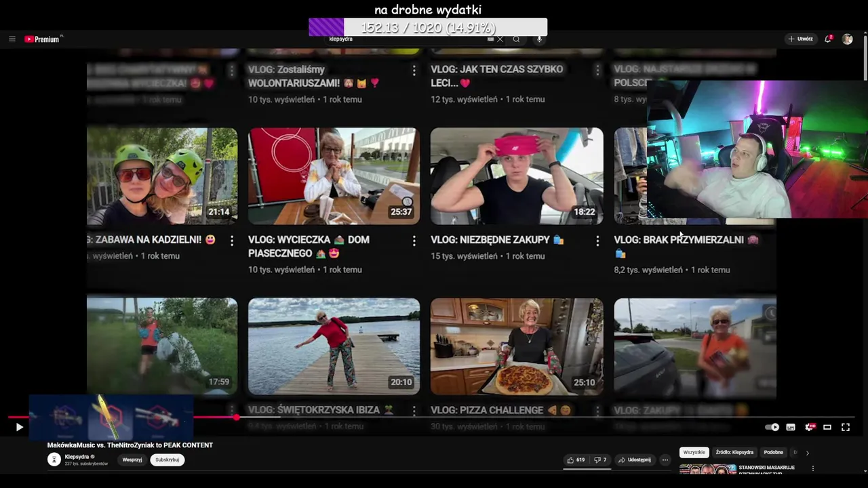868x488 pixels.
Task: Switch to theater mode icon
Action: (x=827, y=427)
